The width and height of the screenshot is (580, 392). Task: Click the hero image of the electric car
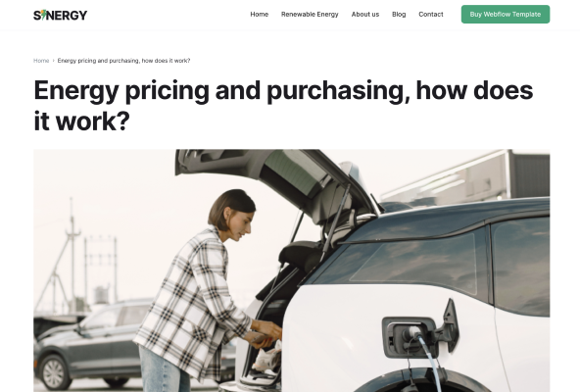pyautogui.click(x=292, y=270)
